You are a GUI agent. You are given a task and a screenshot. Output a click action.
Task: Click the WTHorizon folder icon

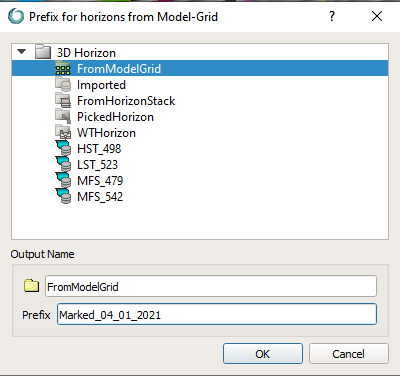pyautogui.click(x=63, y=133)
